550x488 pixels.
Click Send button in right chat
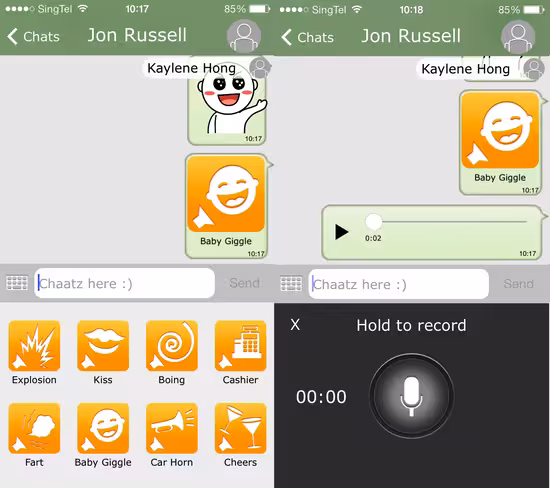pyautogui.click(x=518, y=283)
